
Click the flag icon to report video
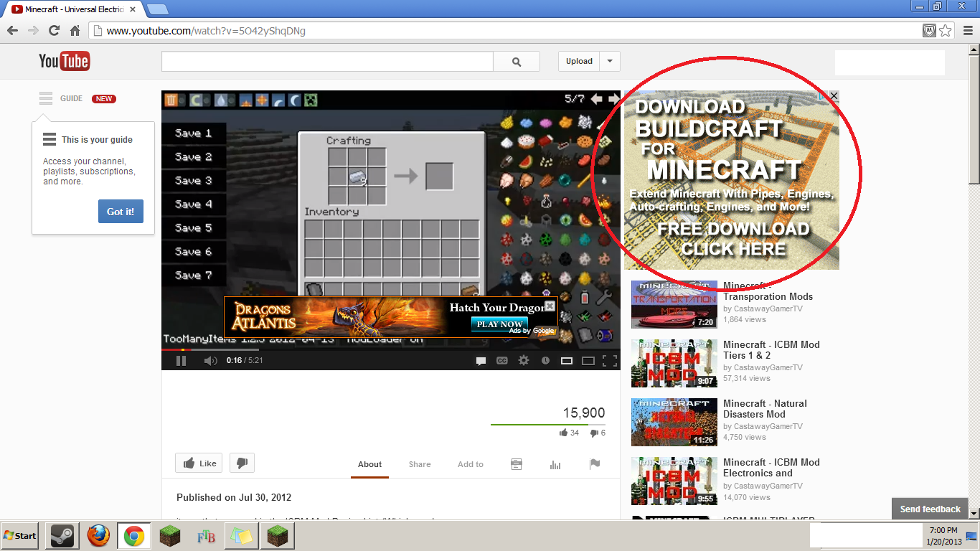click(x=595, y=464)
